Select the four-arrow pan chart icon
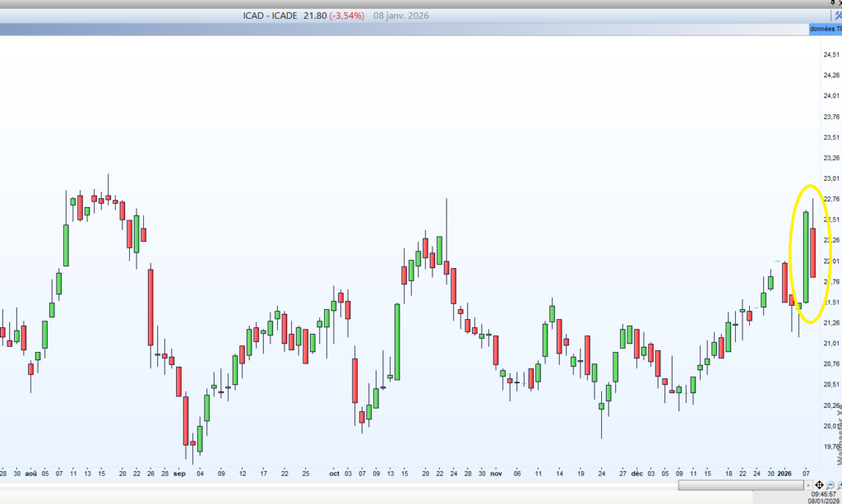This screenshot has height=504, width=842. (x=819, y=485)
